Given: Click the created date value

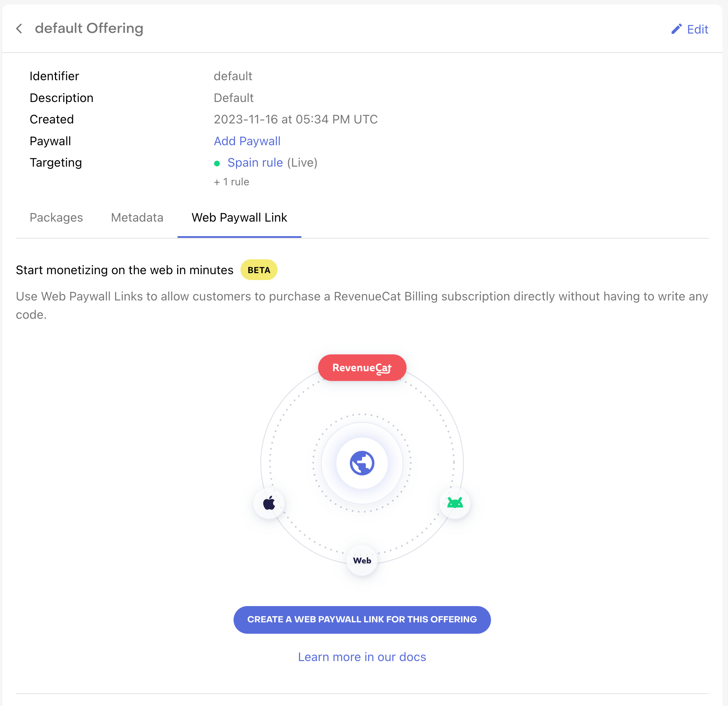Looking at the screenshot, I should [x=295, y=119].
